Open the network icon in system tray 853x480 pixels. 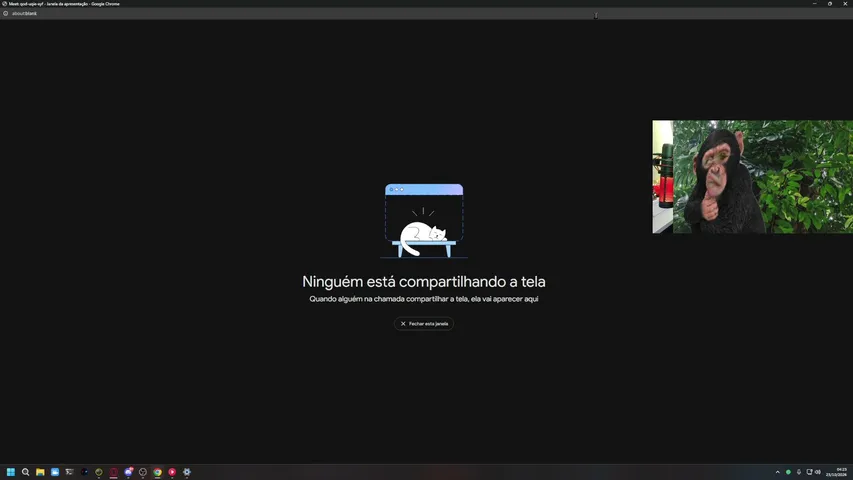coord(809,472)
